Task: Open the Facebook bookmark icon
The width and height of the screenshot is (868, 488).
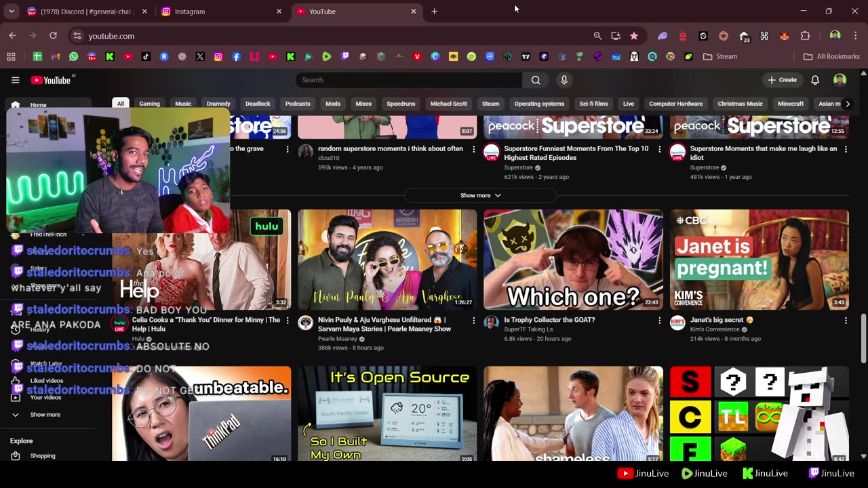Action: point(236,57)
